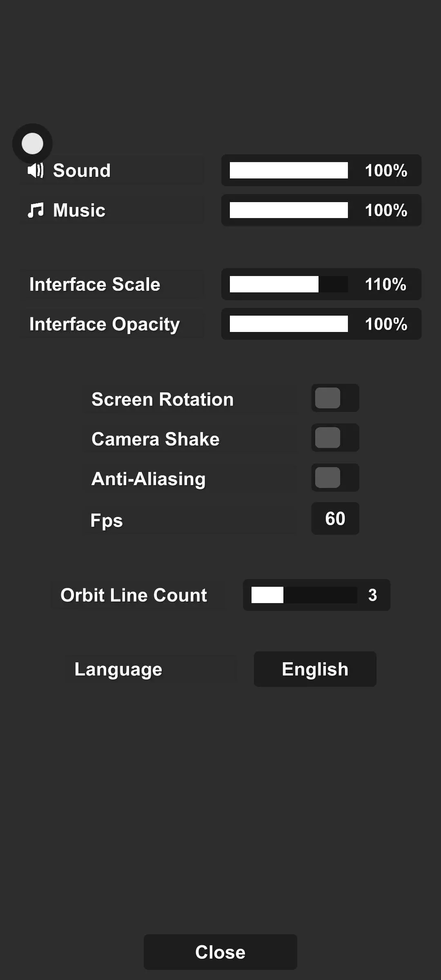Turn on Camera Shake switch
Viewport: 441px width, 980px height.
pyautogui.click(x=335, y=438)
